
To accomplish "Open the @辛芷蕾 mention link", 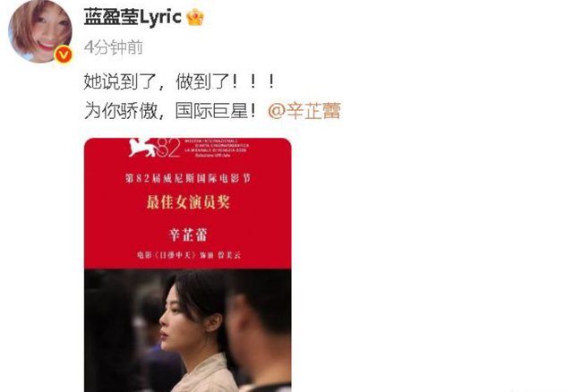I will (304, 111).
